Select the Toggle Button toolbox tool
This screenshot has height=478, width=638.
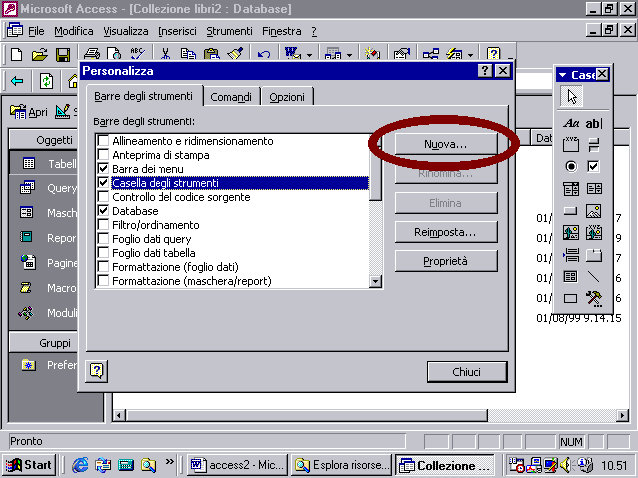click(594, 144)
